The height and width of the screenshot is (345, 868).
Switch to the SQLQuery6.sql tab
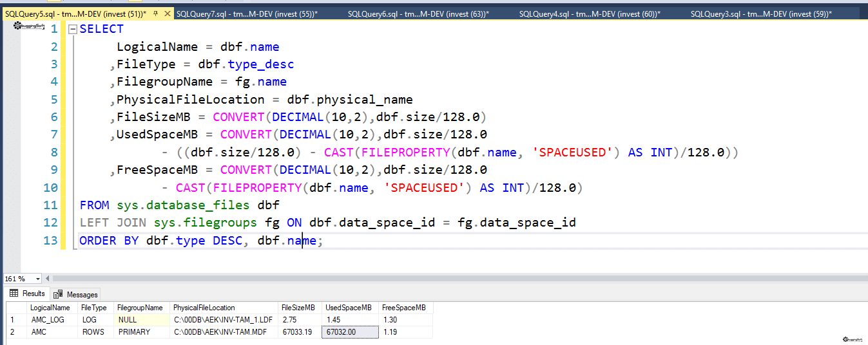click(418, 14)
